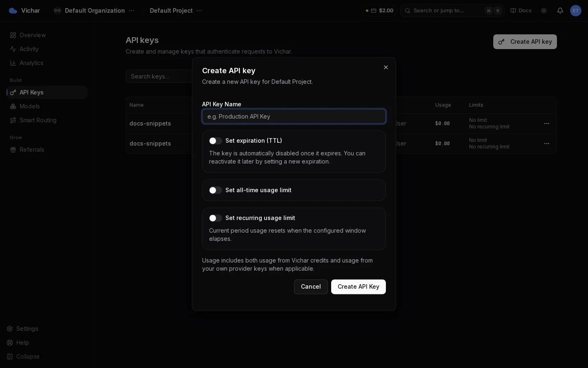588x368 pixels.
Task: Click the Usage column header
Action: (x=443, y=105)
